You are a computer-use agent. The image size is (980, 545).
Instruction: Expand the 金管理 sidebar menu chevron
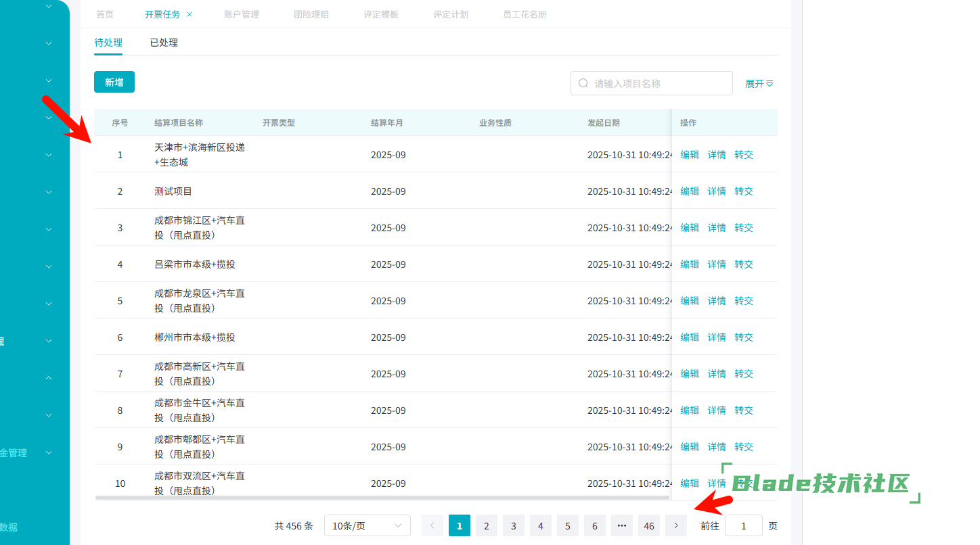click(49, 452)
